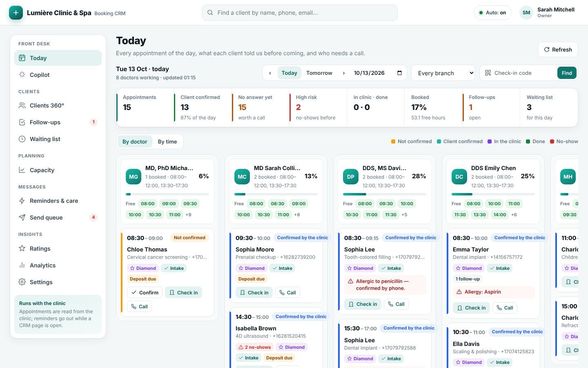Click the Refresh button

tap(558, 49)
